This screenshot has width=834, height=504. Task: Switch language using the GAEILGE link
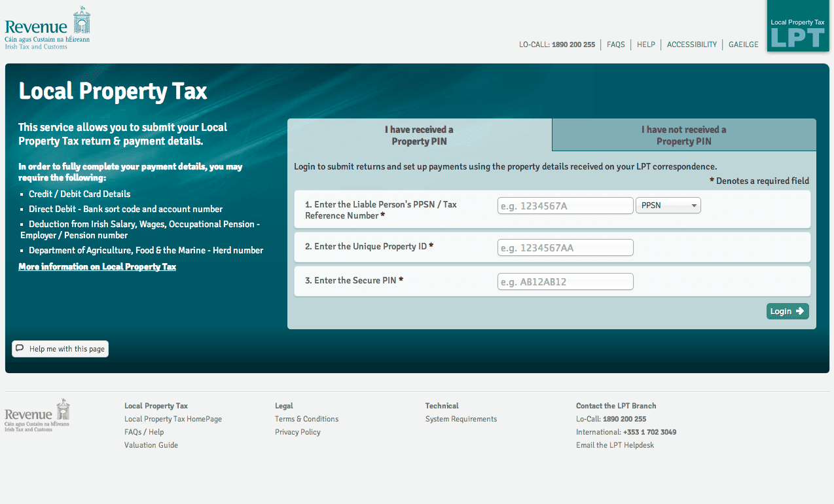[x=743, y=45]
